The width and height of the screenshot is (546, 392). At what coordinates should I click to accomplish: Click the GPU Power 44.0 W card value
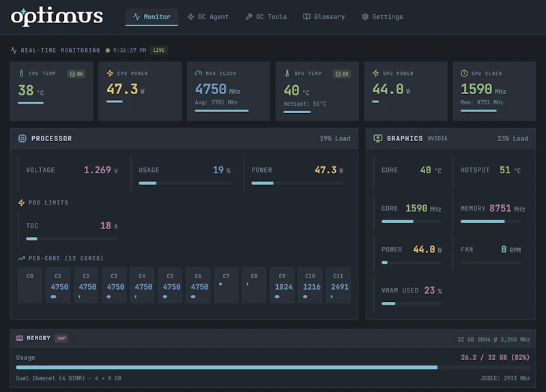pyautogui.click(x=391, y=89)
